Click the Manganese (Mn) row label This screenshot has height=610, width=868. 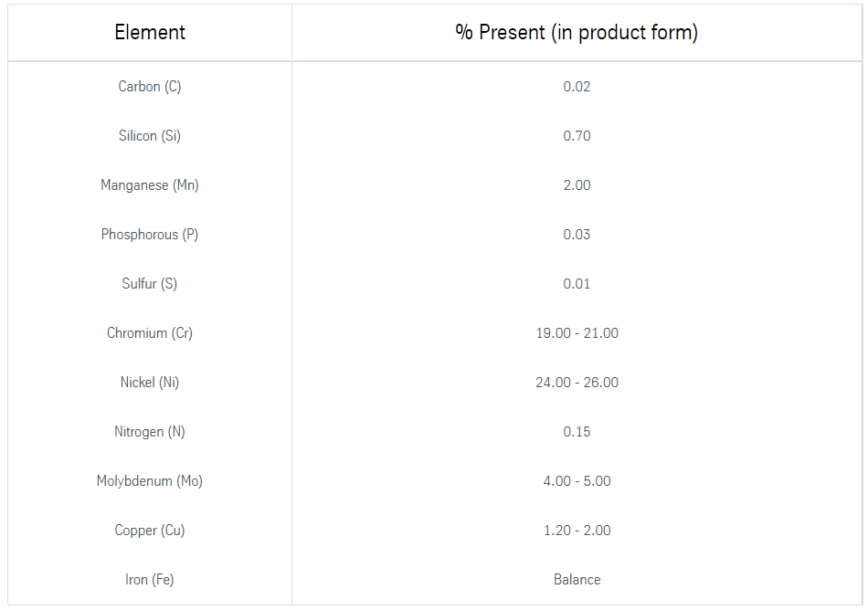pyautogui.click(x=150, y=185)
